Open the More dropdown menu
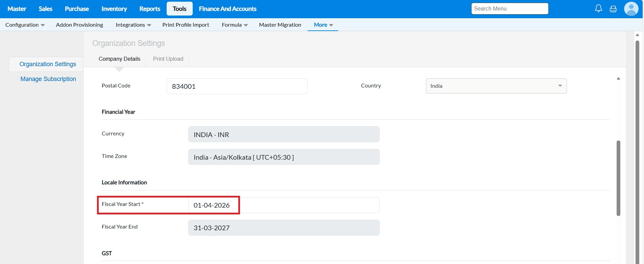Viewport: 644px width, 264px height. point(323,25)
